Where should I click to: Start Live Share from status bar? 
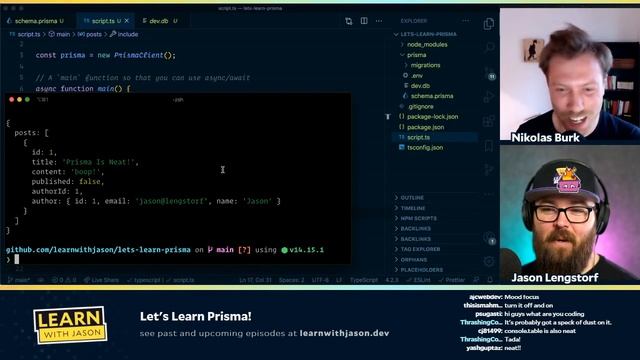click(101, 280)
